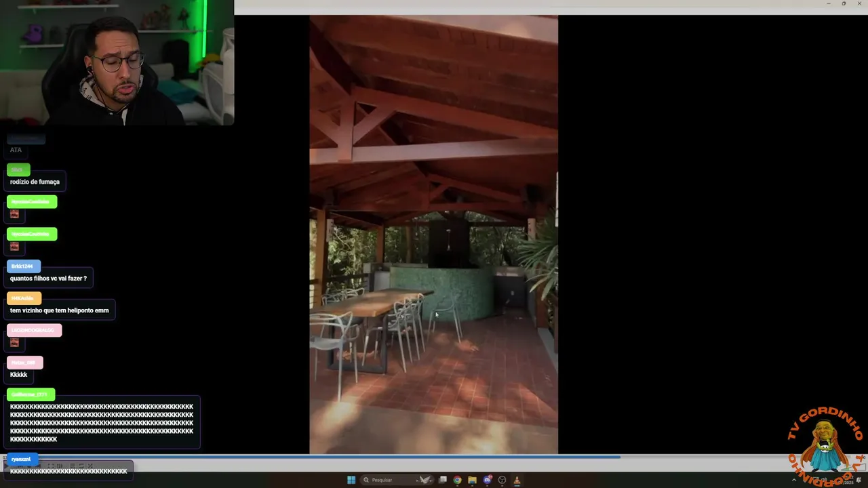
Task: Click the short "Kkkkk" chat message
Action: 18,375
